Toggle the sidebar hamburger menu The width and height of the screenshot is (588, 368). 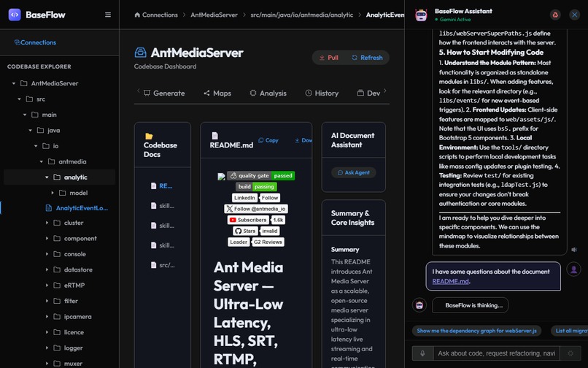coord(108,15)
